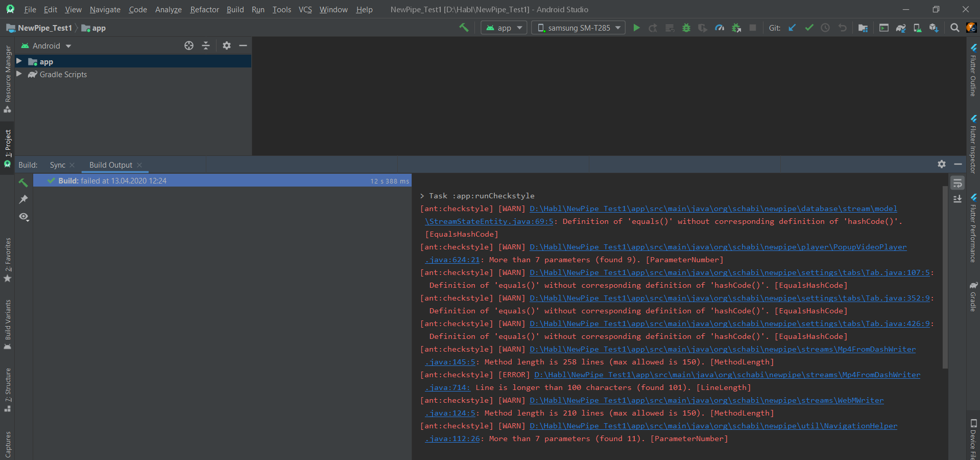Close the Build Output tab
980x460 pixels.
(x=139, y=165)
